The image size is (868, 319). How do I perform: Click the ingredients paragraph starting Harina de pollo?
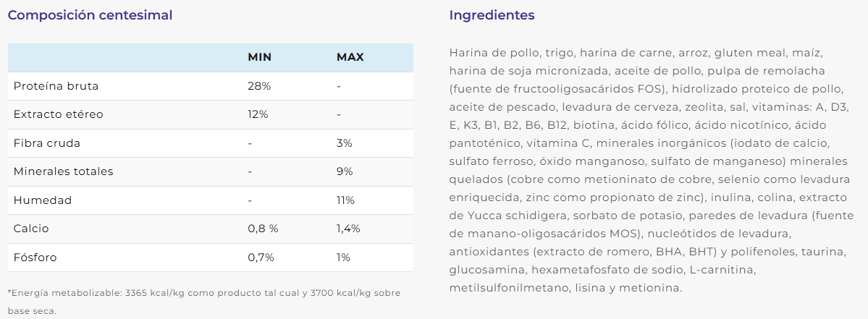click(x=652, y=171)
